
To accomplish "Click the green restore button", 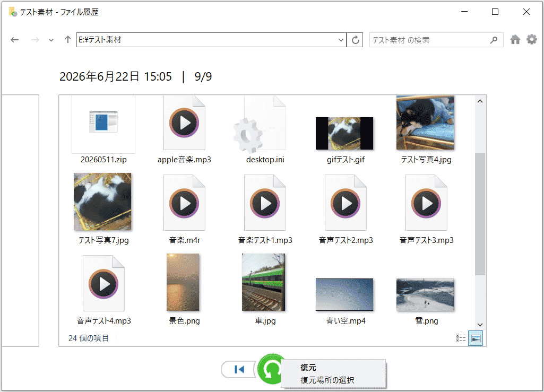I will click(270, 369).
